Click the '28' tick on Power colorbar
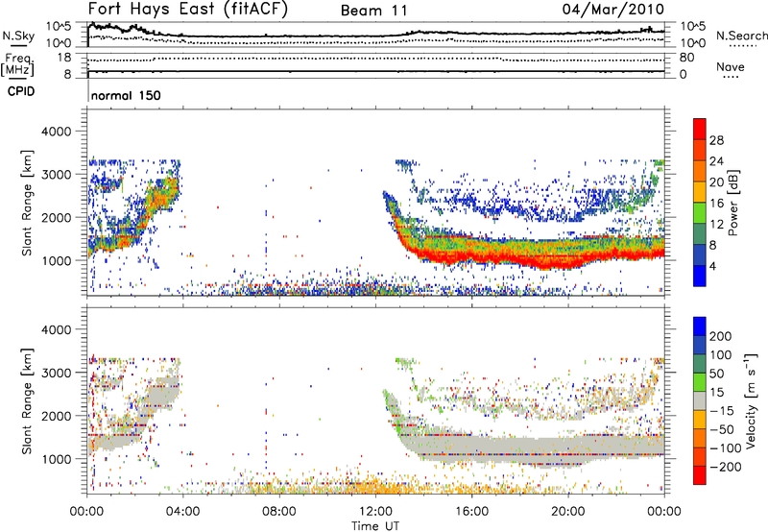This screenshot has width=768, height=532. (716, 140)
